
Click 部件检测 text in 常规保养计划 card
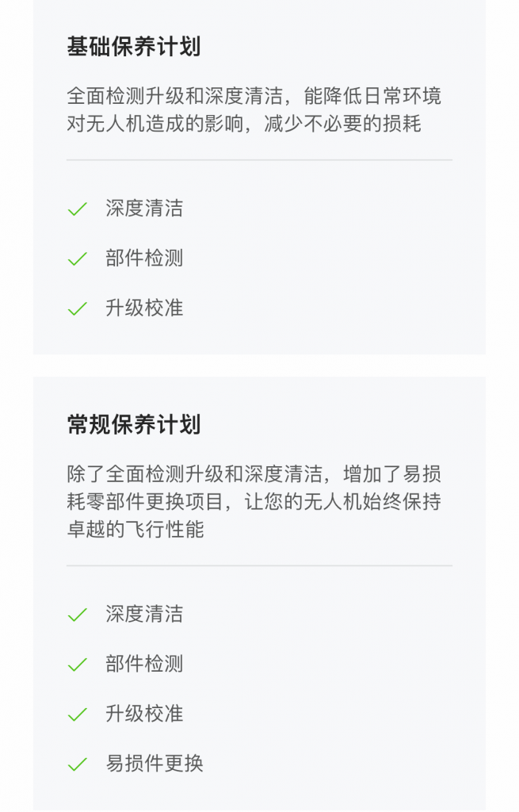[144, 664]
